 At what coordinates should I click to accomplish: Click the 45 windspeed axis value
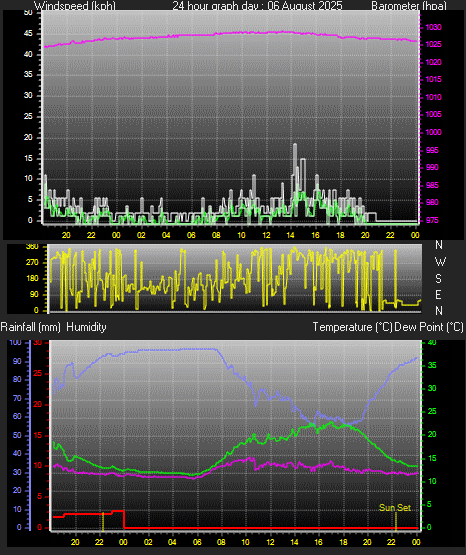pyautogui.click(x=28, y=34)
